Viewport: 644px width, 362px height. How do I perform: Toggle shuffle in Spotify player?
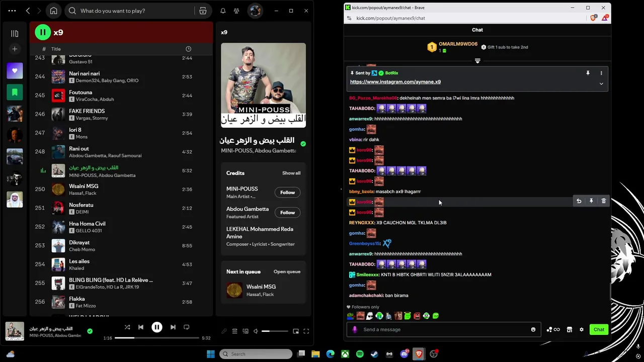pyautogui.click(x=127, y=327)
